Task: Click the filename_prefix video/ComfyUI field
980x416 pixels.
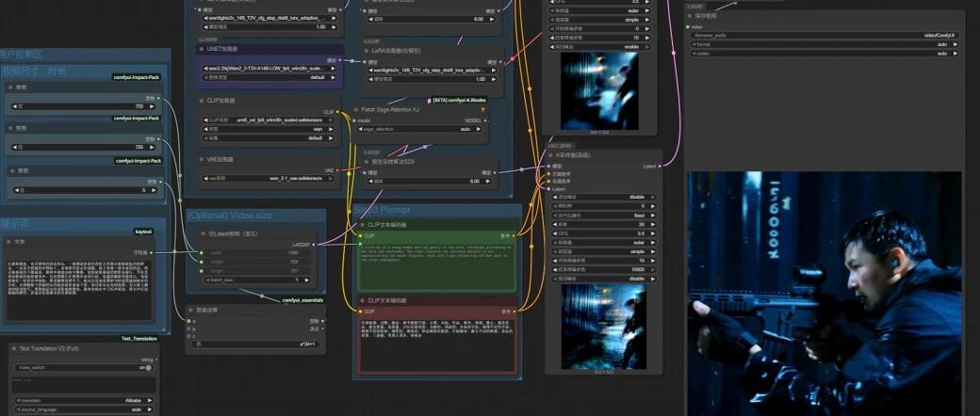Action: point(825,36)
